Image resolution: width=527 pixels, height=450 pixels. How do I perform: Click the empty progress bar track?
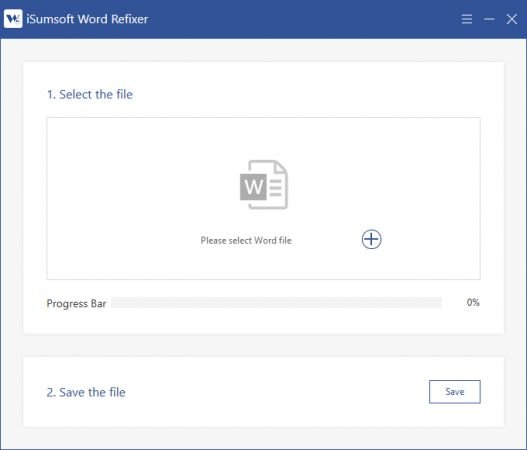click(277, 302)
